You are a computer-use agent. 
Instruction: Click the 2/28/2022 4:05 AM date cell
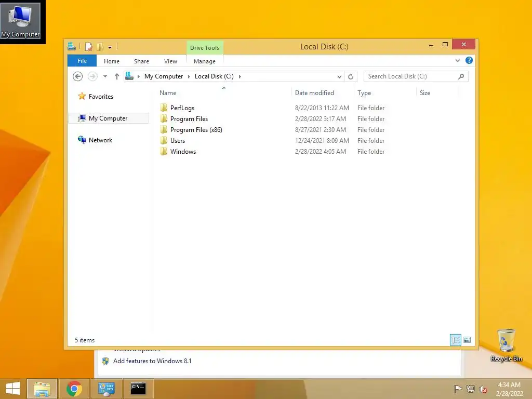(320, 151)
